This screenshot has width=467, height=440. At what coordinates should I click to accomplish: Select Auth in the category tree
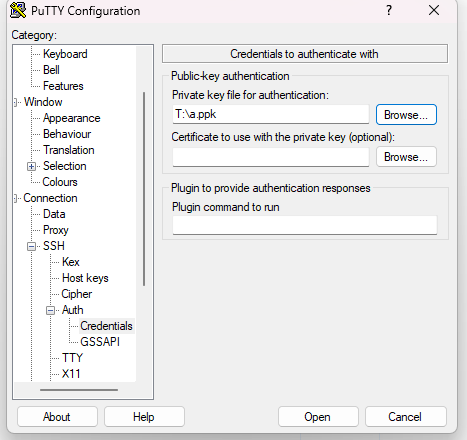(73, 310)
